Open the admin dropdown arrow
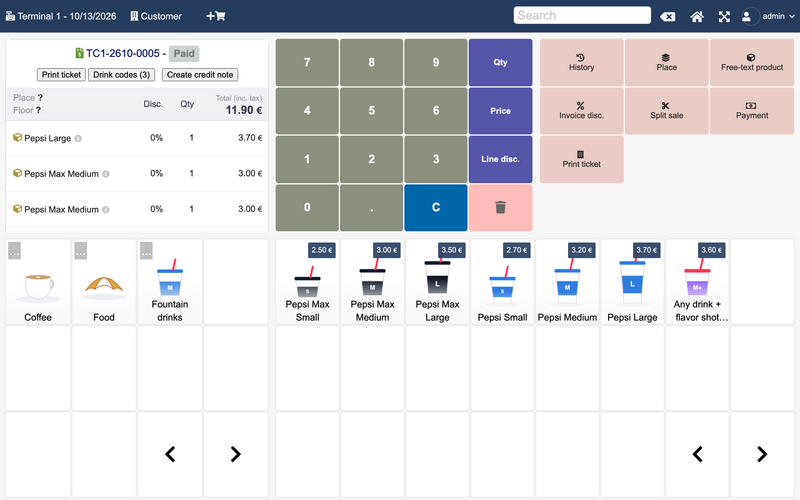800x500 pixels. click(x=792, y=16)
